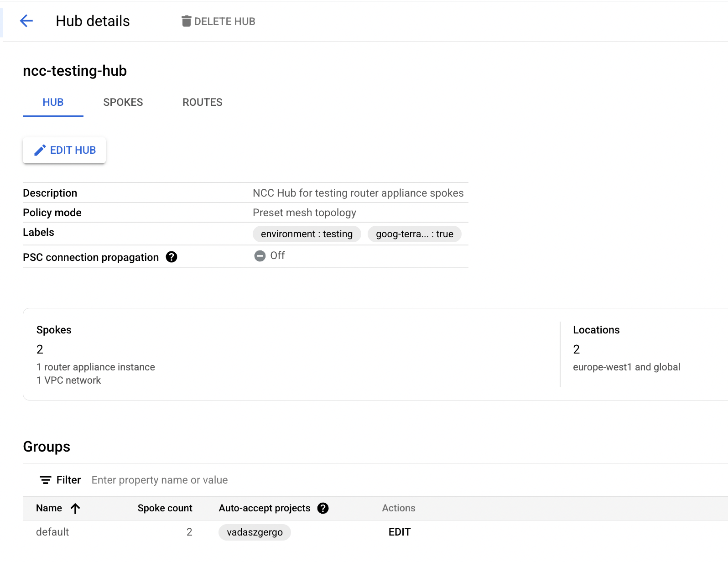Click the 'europe-west1 and global' locations text

(626, 367)
